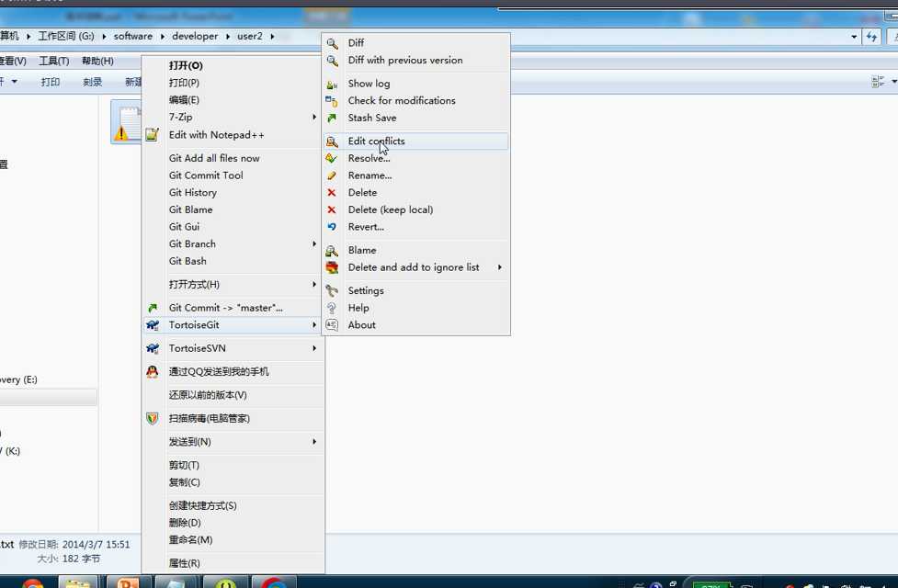This screenshot has height=588, width=898.
Task: Click the software breadcrumb segment
Action: pos(133,36)
